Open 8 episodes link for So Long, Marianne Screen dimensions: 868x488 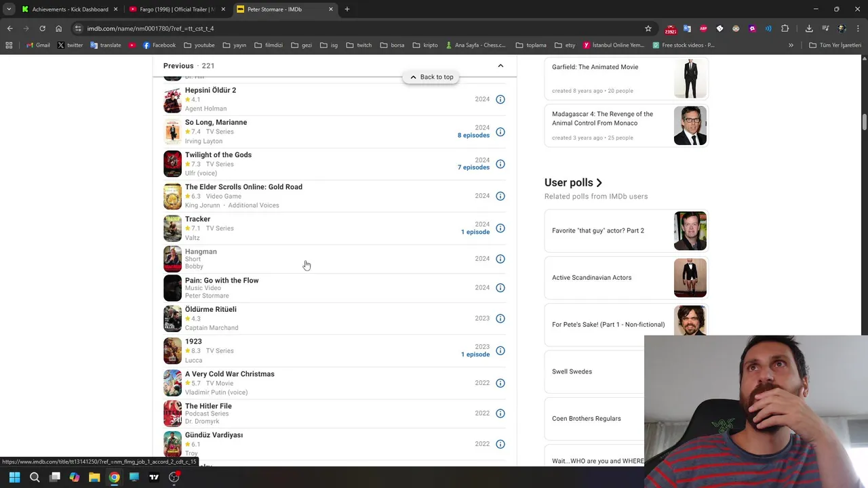[473, 136]
